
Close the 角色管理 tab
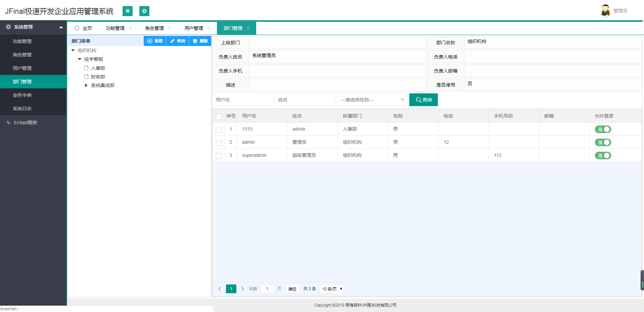click(x=170, y=28)
